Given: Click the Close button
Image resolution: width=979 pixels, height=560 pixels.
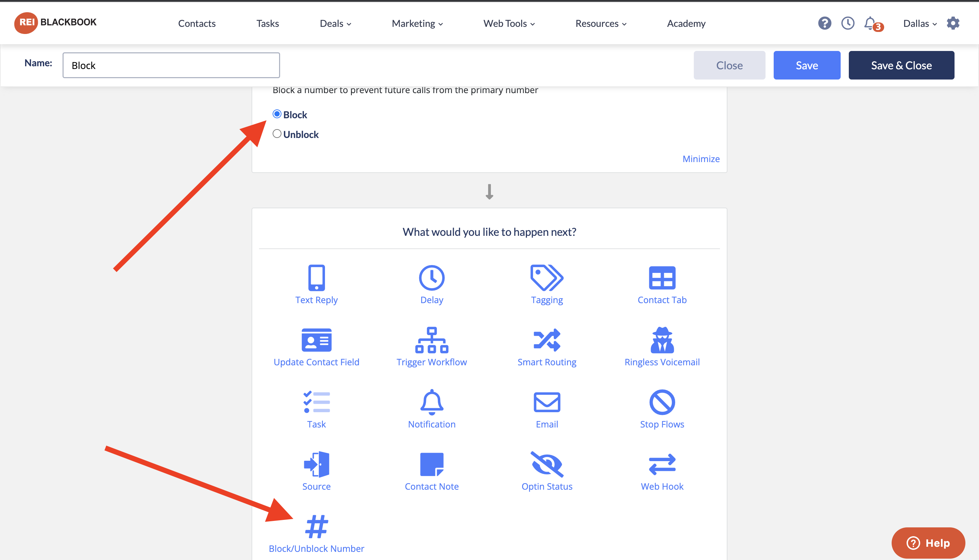Looking at the screenshot, I should [729, 65].
